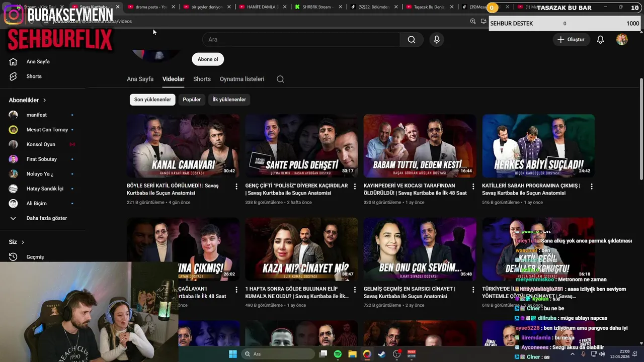This screenshot has height=362, width=644.
Task: Show hidden system tray icons chevron
Action: point(573,354)
